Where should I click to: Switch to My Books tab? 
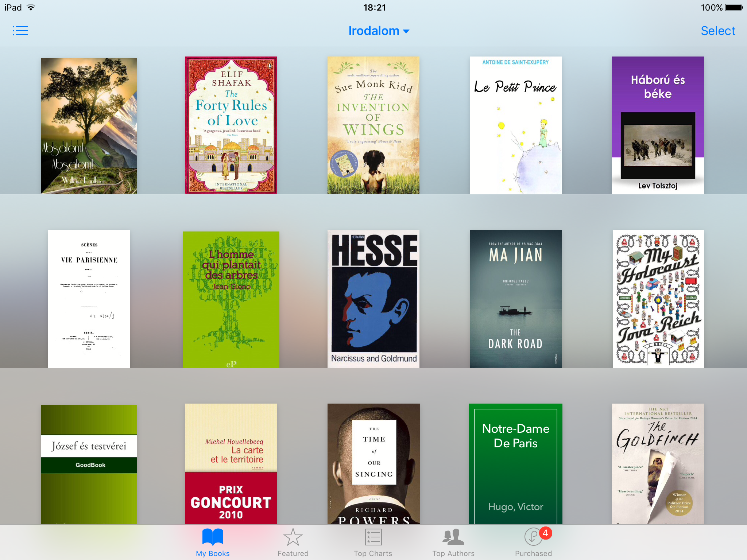(x=213, y=542)
